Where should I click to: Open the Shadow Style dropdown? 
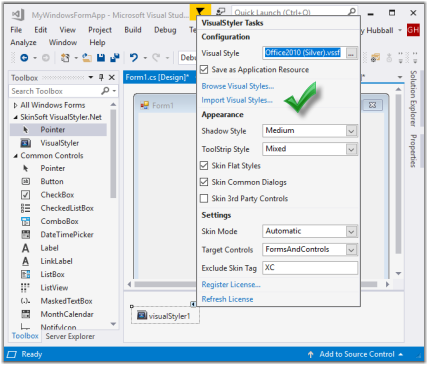point(351,131)
